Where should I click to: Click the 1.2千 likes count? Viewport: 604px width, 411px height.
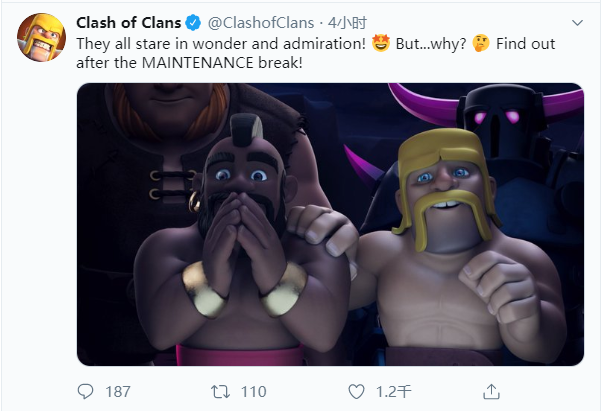coord(394,392)
